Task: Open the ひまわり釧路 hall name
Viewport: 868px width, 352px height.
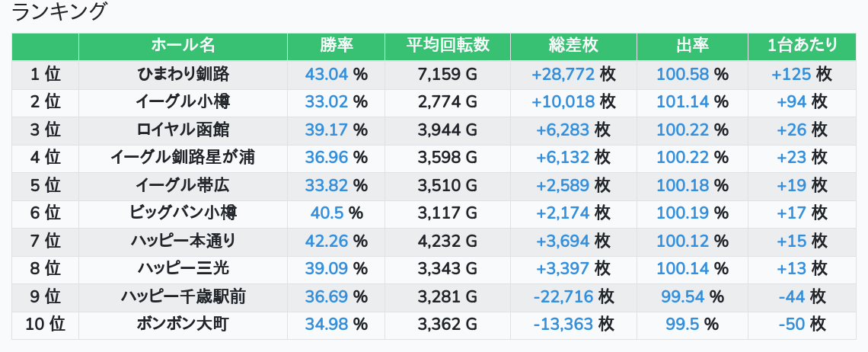Action: click(x=183, y=74)
